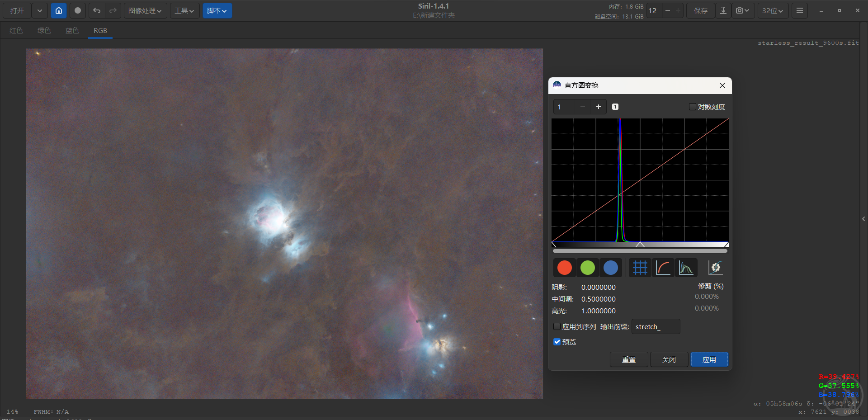Click the round record button in the toolbar

78,10
